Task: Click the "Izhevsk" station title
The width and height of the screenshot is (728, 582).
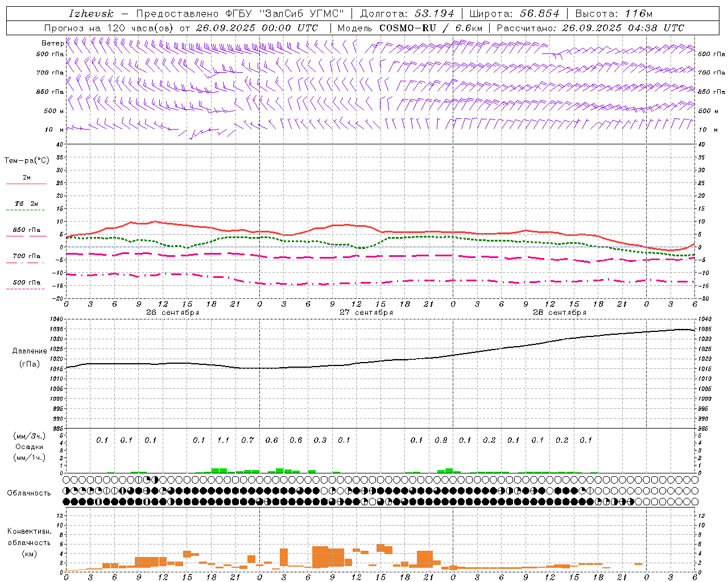Action: point(91,14)
